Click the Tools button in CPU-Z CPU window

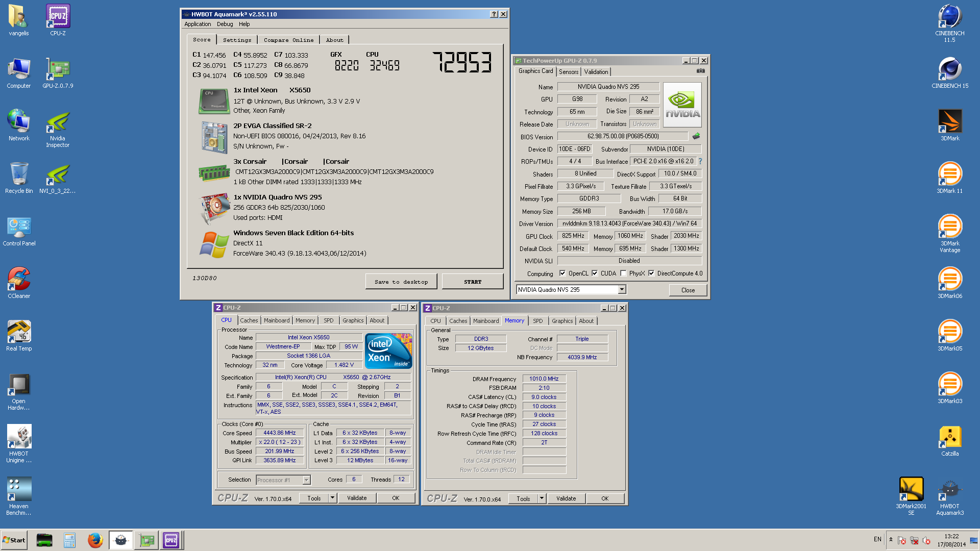[314, 498]
